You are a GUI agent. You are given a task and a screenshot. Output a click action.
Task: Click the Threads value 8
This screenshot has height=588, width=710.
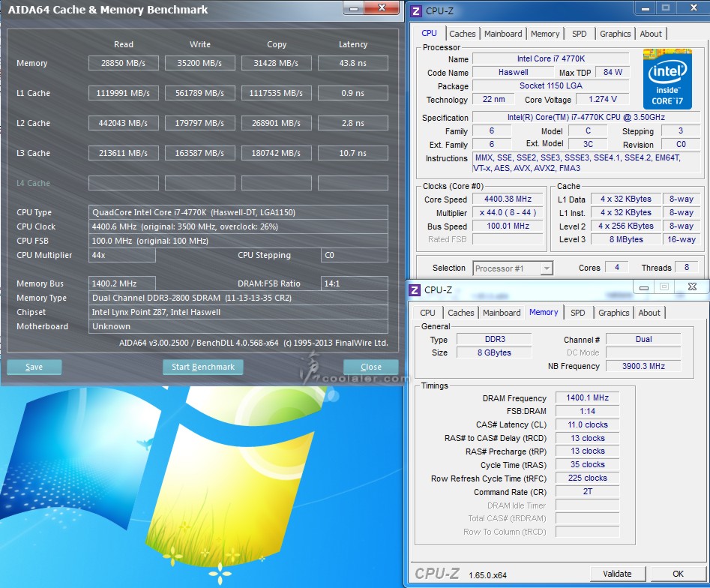click(x=687, y=267)
